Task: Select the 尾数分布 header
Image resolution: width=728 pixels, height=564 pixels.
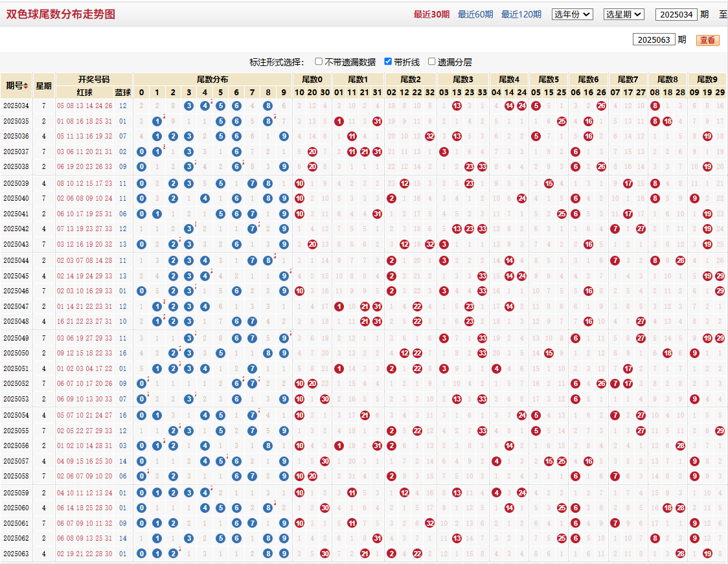Action: [212, 80]
